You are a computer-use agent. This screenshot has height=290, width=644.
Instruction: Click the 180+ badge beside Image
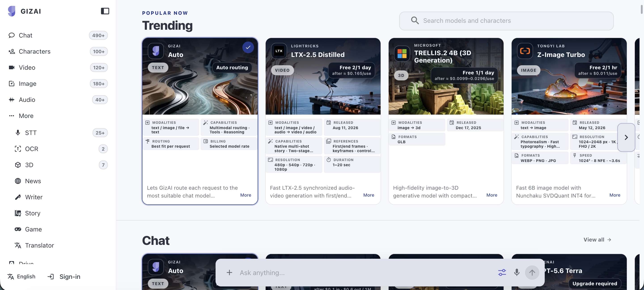click(99, 84)
